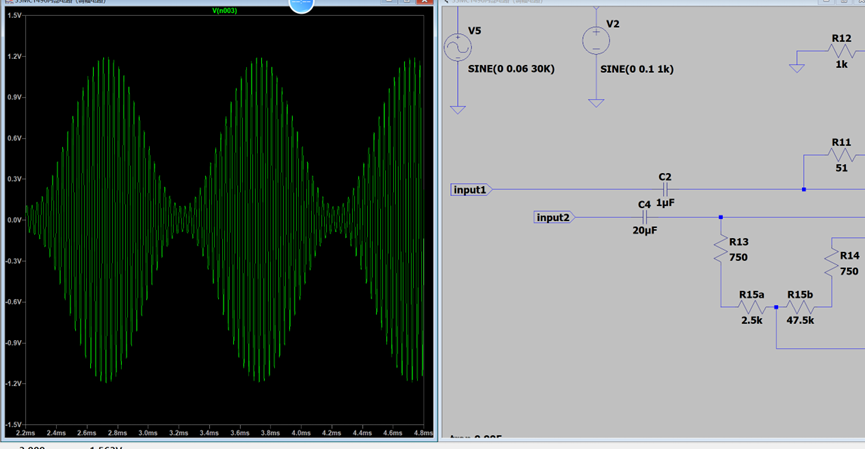
Task: Select the input2 net label
Action: click(554, 217)
